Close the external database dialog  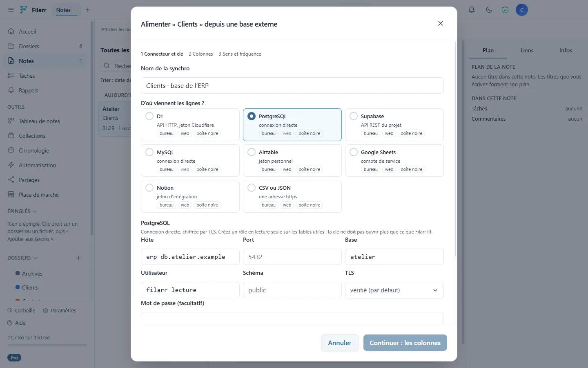[441, 23]
